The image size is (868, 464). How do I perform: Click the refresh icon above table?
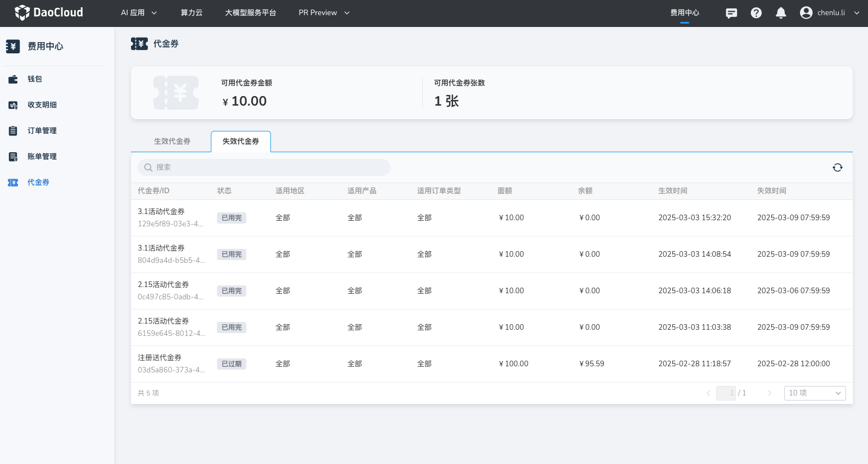[838, 167]
